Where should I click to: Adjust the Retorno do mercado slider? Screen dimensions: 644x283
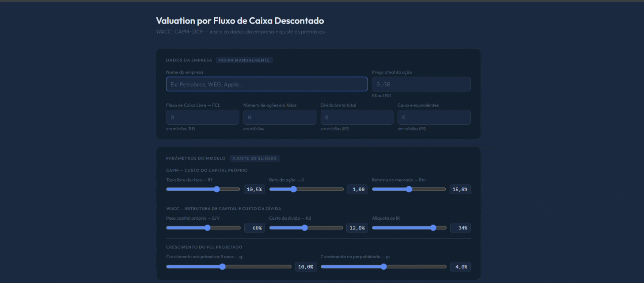(409, 189)
